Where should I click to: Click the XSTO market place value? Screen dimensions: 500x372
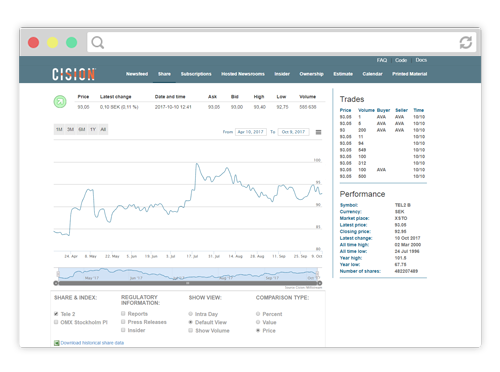(x=401, y=218)
